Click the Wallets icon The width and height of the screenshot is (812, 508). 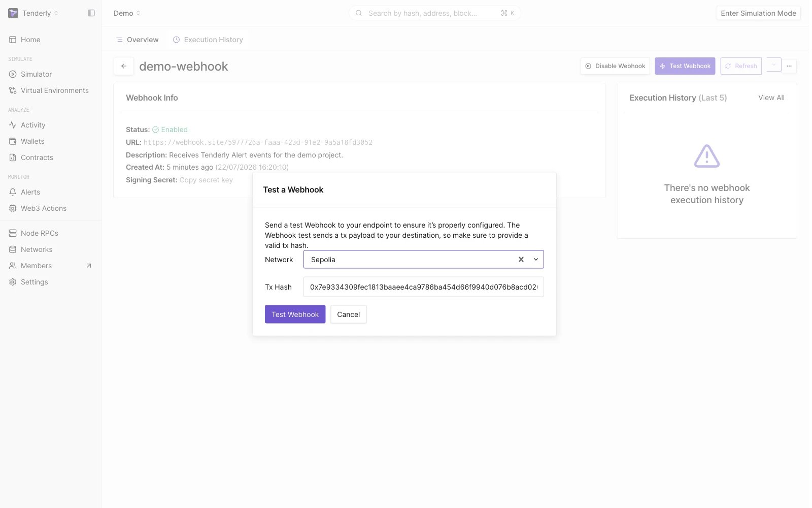(x=13, y=141)
